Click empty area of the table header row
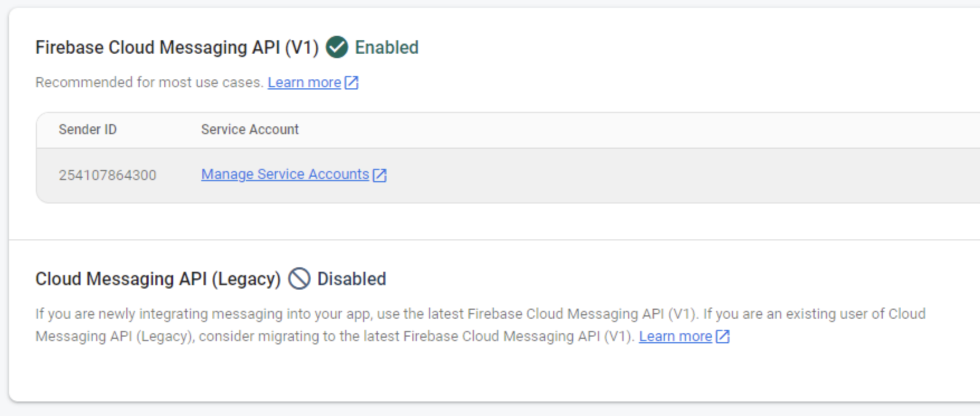 tap(615, 130)
